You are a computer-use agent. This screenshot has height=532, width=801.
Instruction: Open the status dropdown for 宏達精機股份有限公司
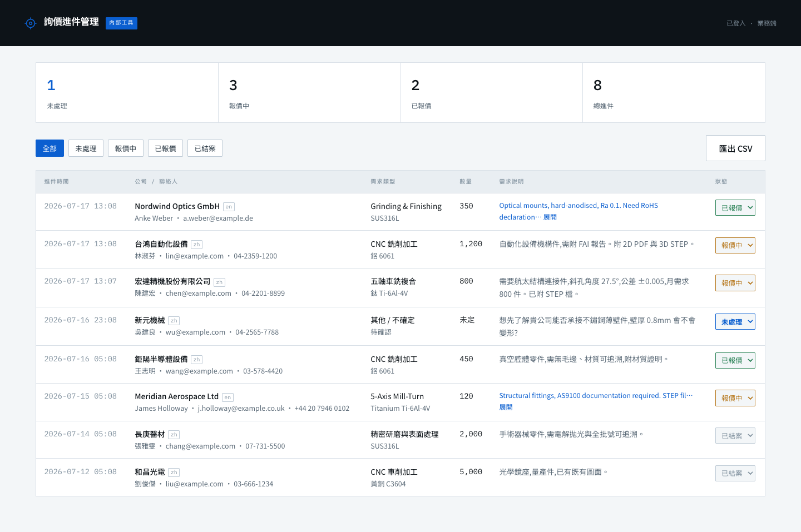(x=735, y=283)
